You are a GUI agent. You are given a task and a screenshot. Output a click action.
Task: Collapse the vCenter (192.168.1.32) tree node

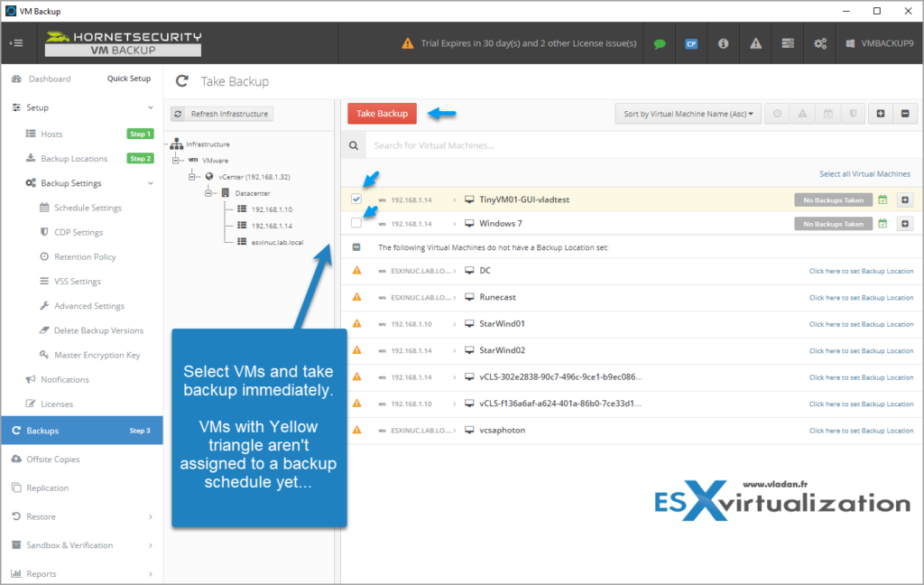point(192,177)
